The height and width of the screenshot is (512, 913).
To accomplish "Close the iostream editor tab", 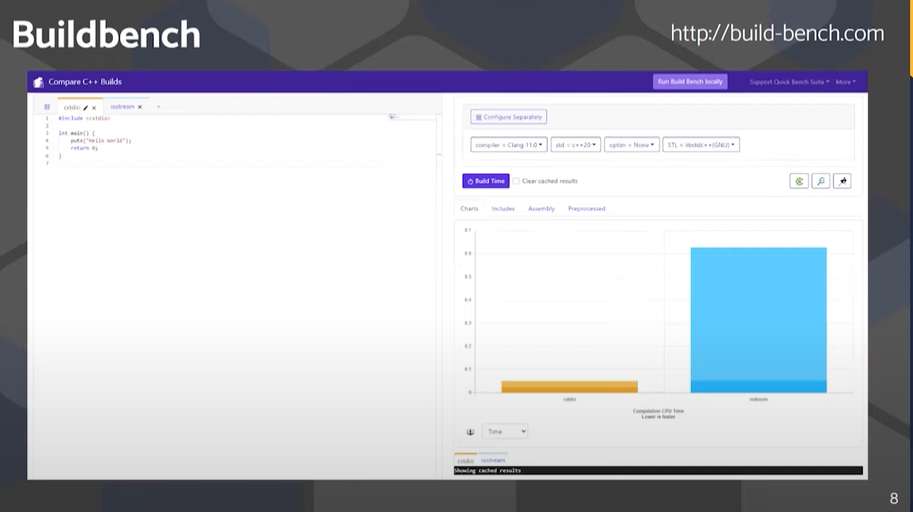I will point(140,107).
